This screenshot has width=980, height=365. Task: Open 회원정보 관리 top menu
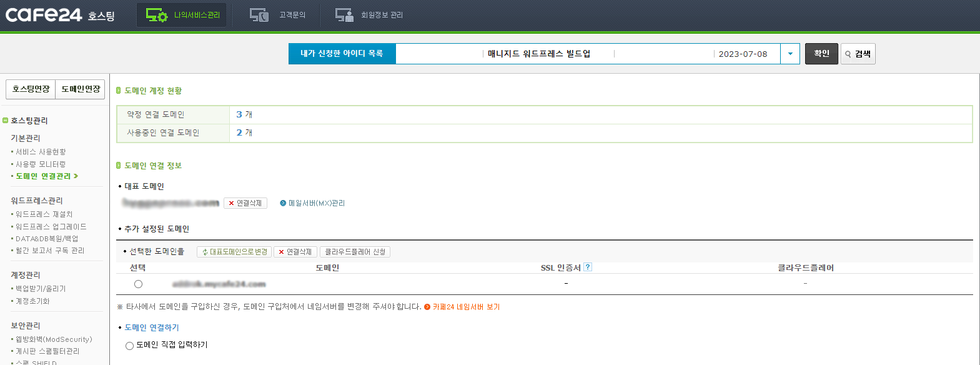click(x=369, y=15)
